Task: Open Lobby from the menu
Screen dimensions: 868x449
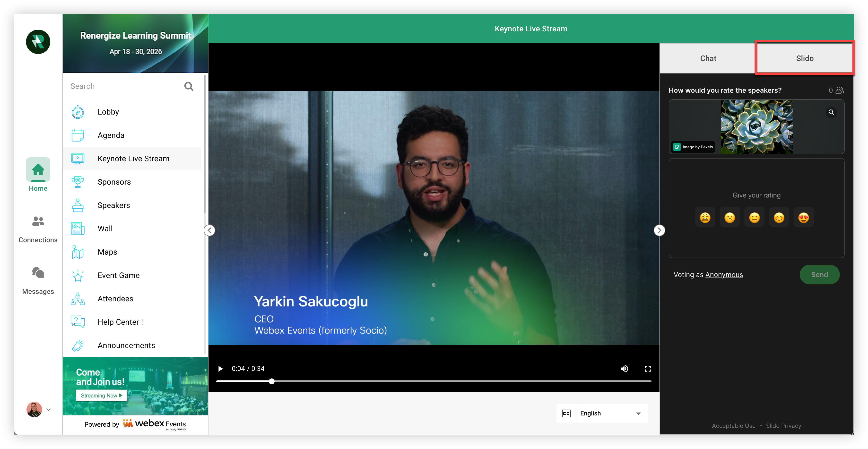Action: [132, 112]
